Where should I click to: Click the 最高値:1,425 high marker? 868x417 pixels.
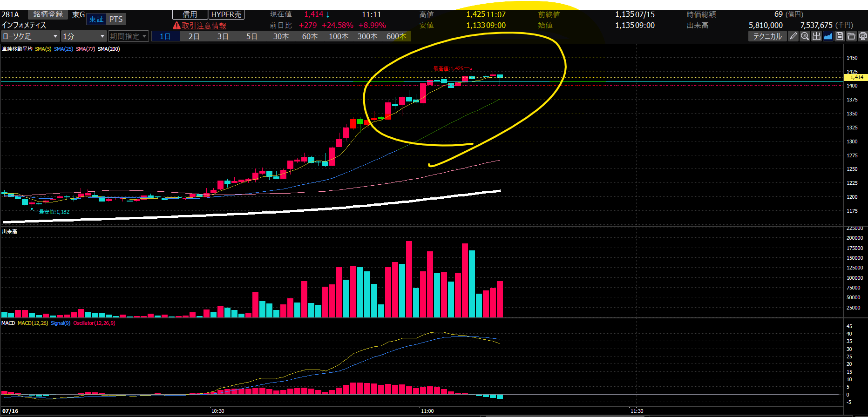click(448, 68)
